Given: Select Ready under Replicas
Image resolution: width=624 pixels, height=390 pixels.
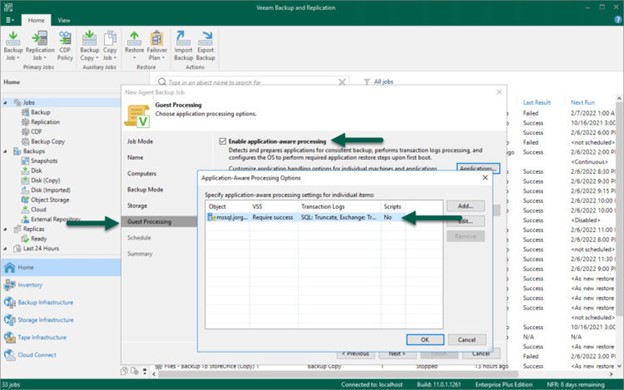Looking at the screenshot, I should coord(39,239).
